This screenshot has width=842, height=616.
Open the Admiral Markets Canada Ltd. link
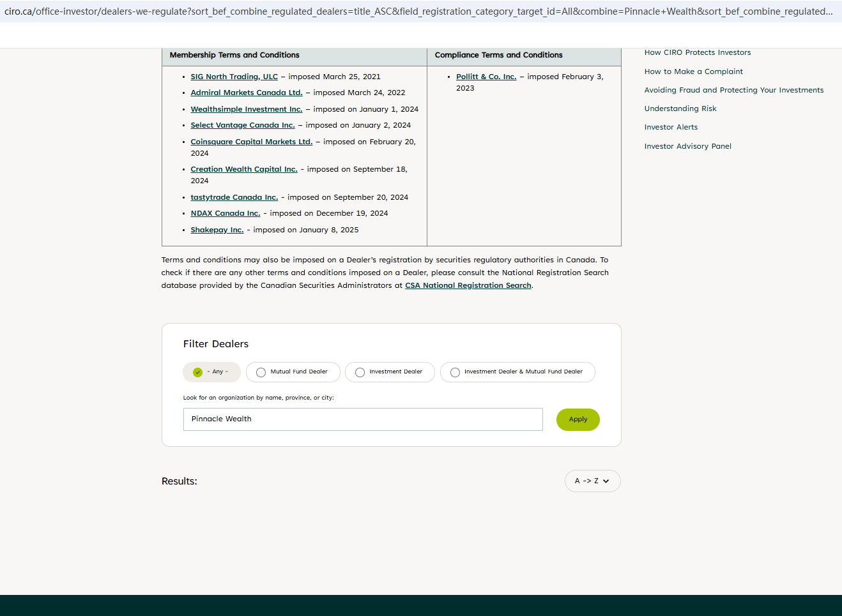(247, 93)
